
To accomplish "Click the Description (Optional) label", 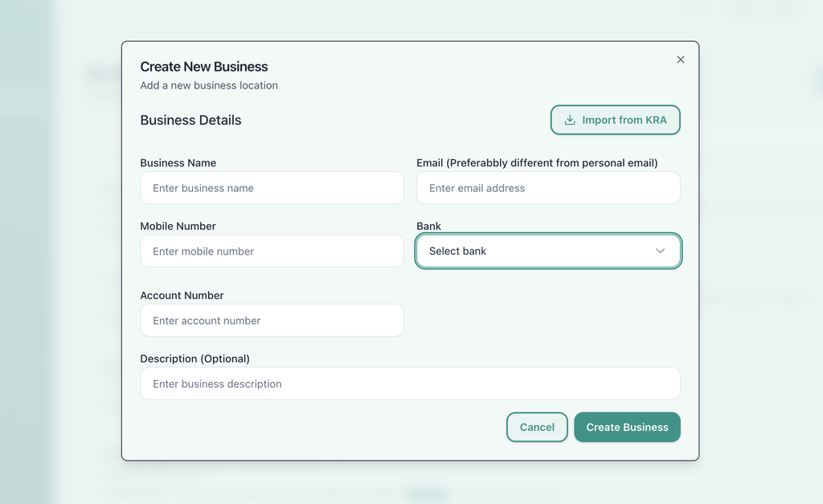I will pyautogui.click(x=194, y=359).
